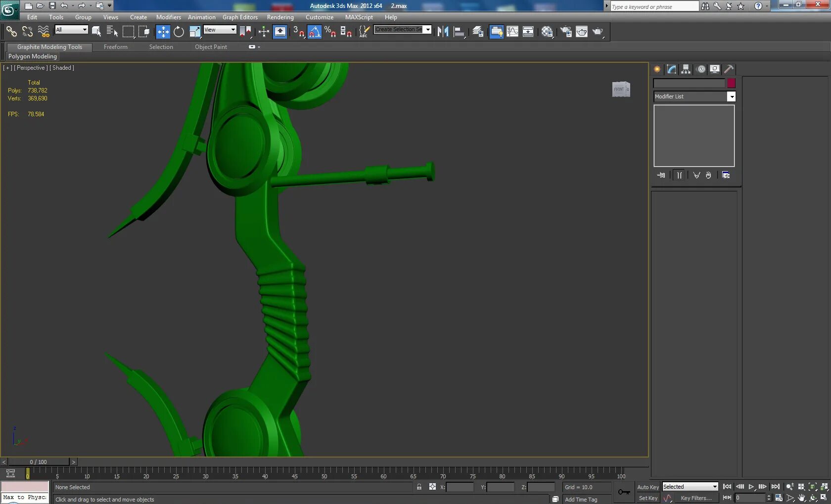The width and height of the screenshot is (831, 504).
Task: Open the Rendering menu
Action: click(x=280, y=17)
